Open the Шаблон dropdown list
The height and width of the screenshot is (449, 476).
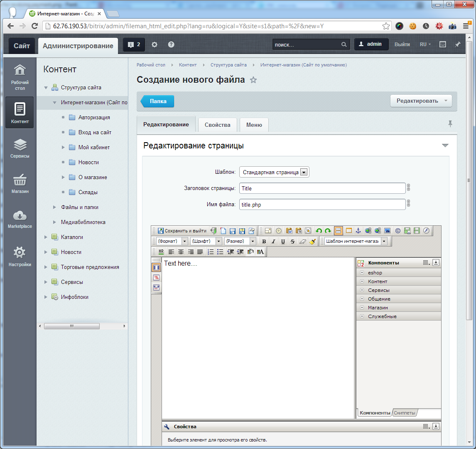[x=304, y=172]
